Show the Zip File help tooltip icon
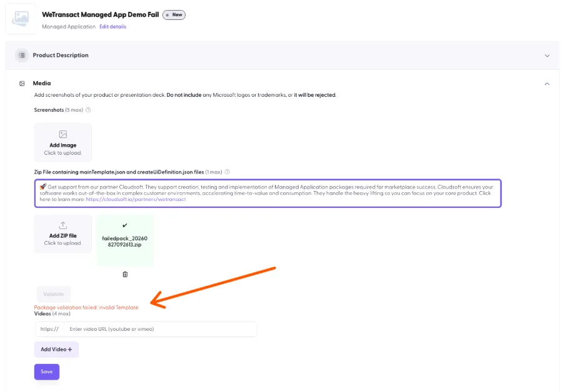This screenshot has width=563, height=392. pyautogui.click(x=227, y=172)
